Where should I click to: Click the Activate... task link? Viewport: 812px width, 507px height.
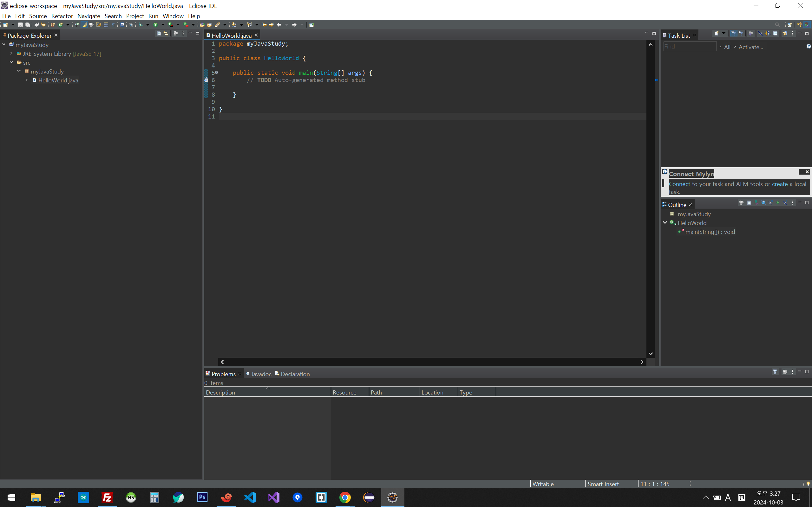pyautogui.click(x=750, y=47)
